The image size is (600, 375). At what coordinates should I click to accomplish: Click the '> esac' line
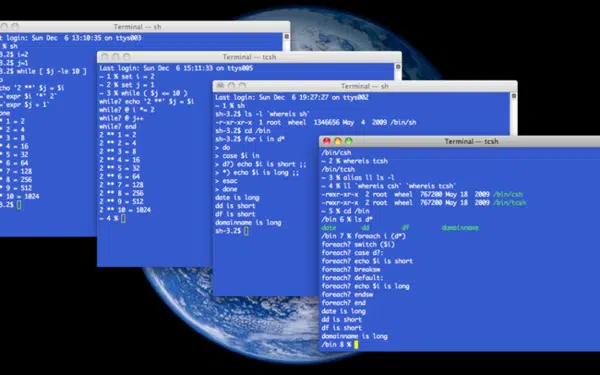pyautogui.click(x=226, y=181)
